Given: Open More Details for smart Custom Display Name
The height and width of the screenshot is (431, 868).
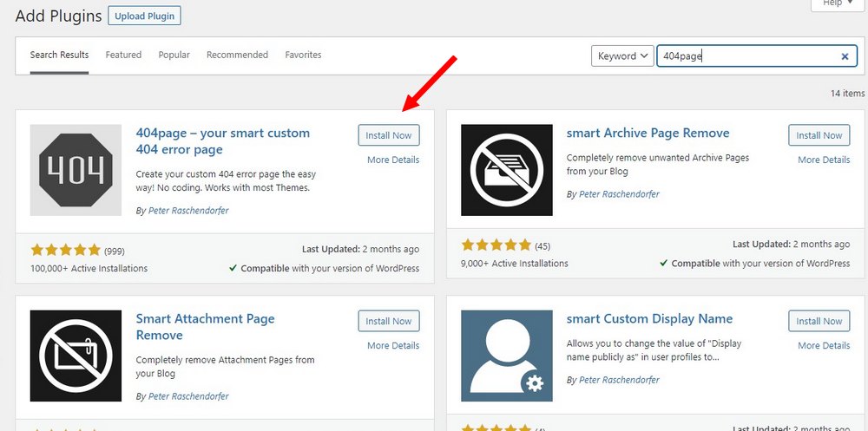Looking at the screenshot, I should 824,346.
